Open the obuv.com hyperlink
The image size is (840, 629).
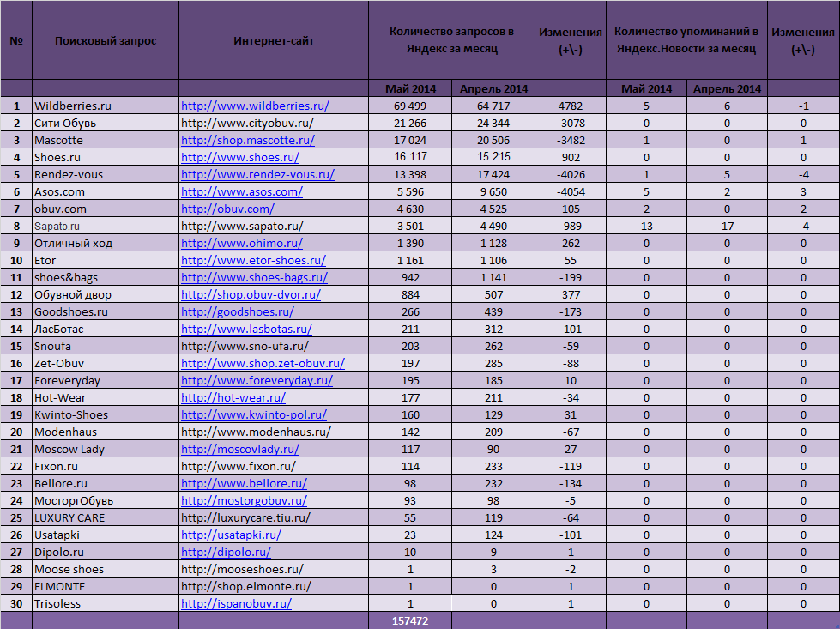[227, 209]
